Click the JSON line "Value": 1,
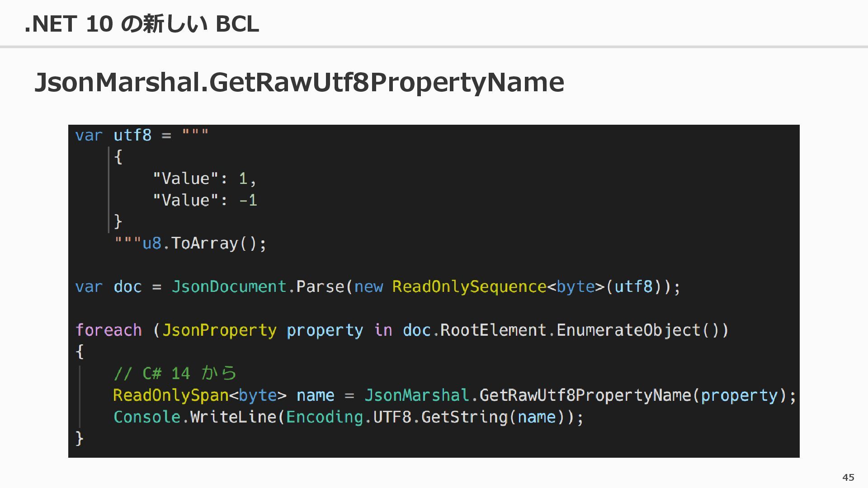868x488 pixels. pos(205,179)
